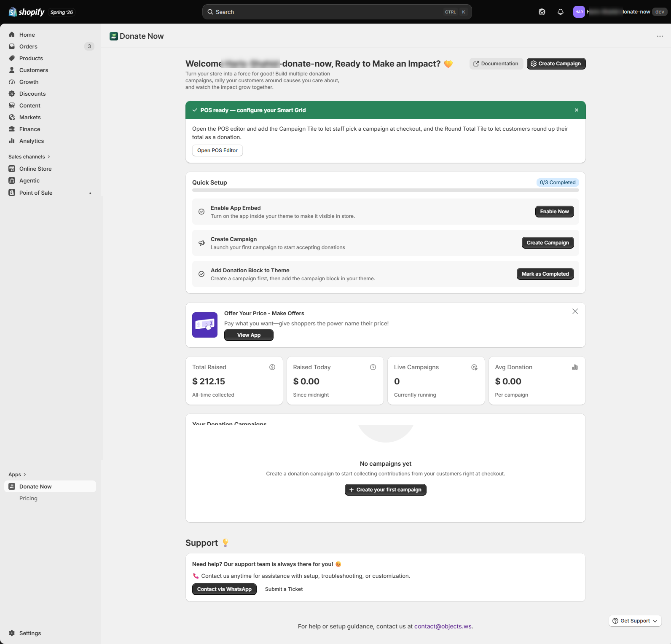Click Create Campaign in the welcome header
This screenshot has height=644, width=671.
556,64
